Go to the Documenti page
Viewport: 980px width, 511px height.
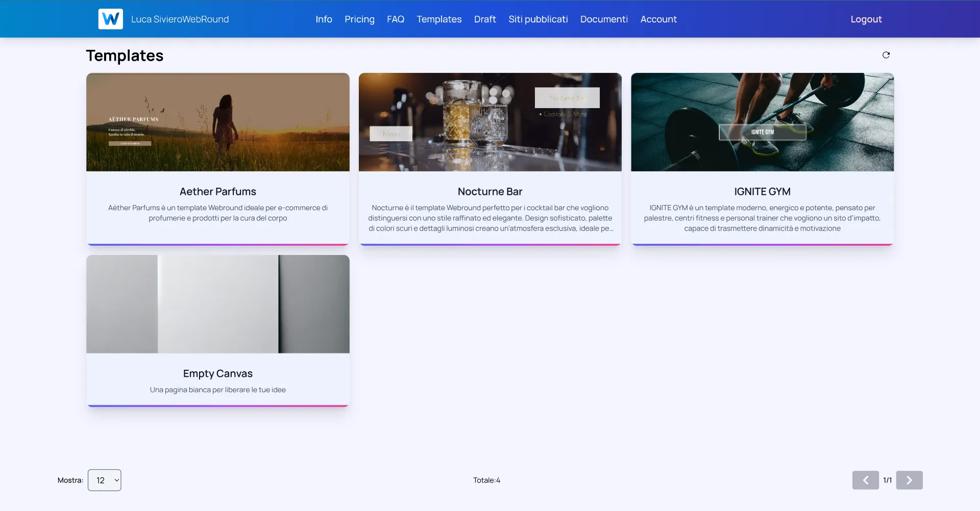click(x=604, y=19)
